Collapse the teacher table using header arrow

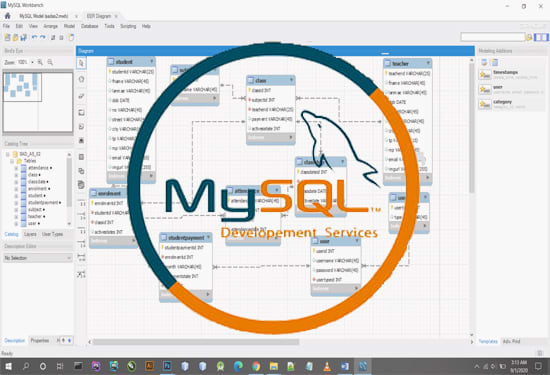pos(428,63)
